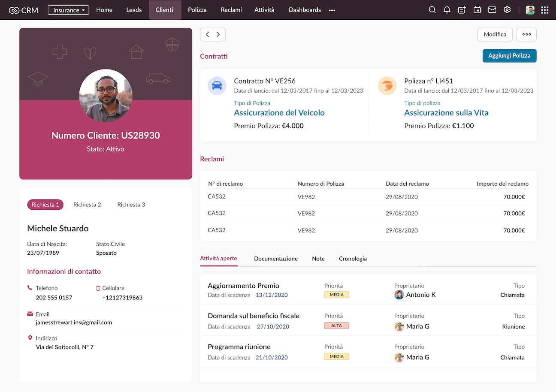Click the quick-create record icon
The width and height of the screenshot is (556, 392).
pos(462,10)
